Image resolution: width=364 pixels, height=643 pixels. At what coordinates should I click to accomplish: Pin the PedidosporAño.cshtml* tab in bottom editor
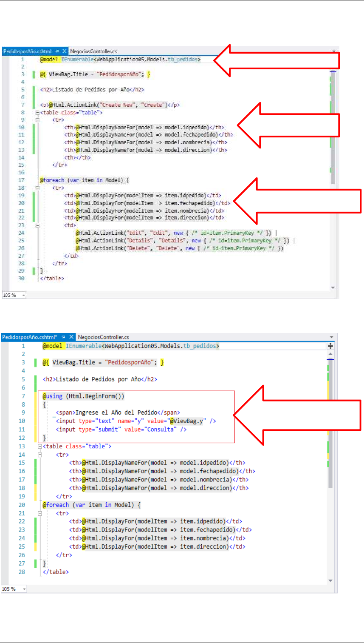(62, 337)
